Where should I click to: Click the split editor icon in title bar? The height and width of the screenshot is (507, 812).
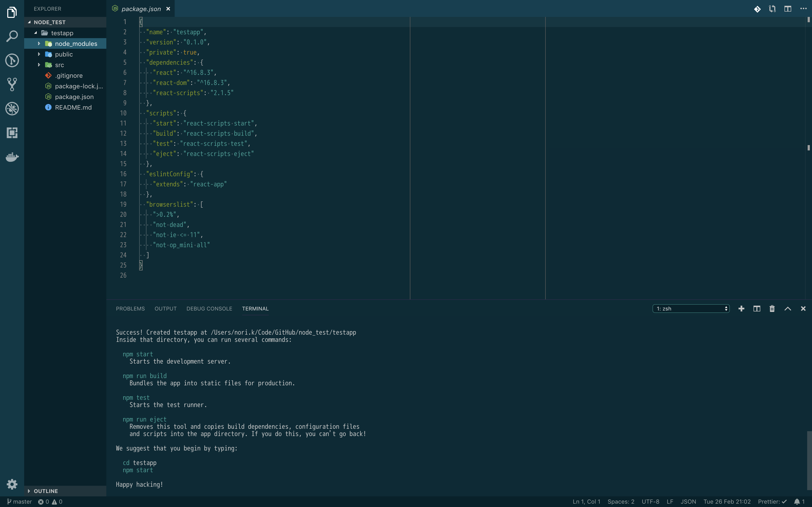pyautogui.click(x=788, y=9)
